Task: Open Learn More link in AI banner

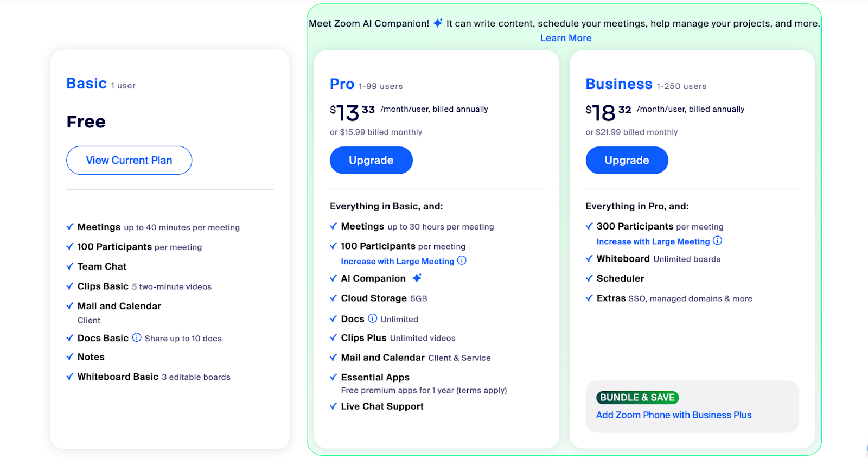Action: (566, 38)
